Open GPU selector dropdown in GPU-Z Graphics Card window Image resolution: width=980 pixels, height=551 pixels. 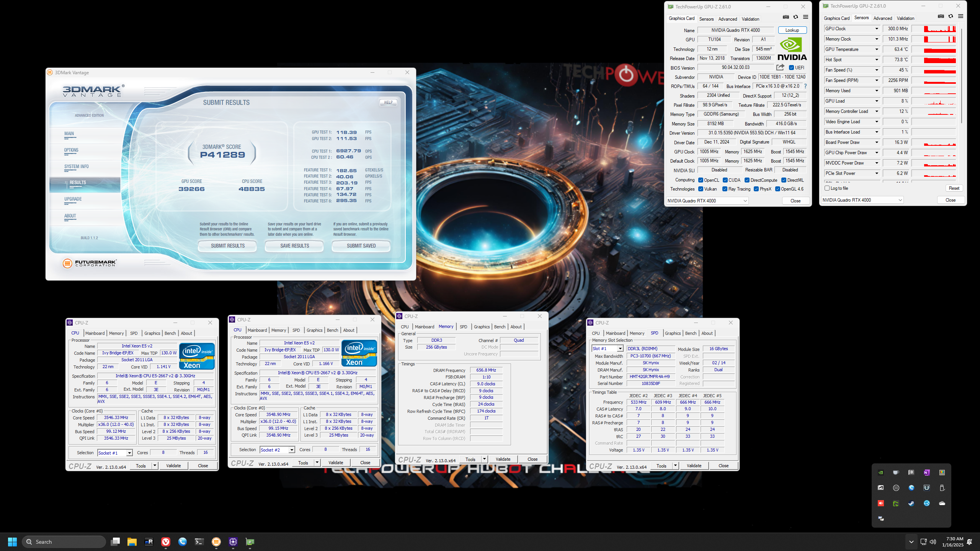707,201
